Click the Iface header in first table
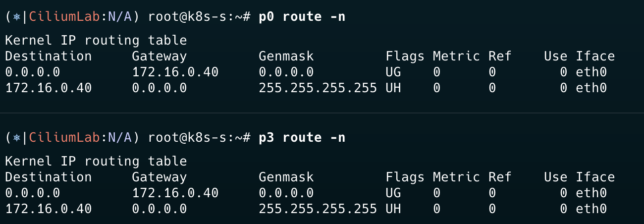 click(595, 56)
